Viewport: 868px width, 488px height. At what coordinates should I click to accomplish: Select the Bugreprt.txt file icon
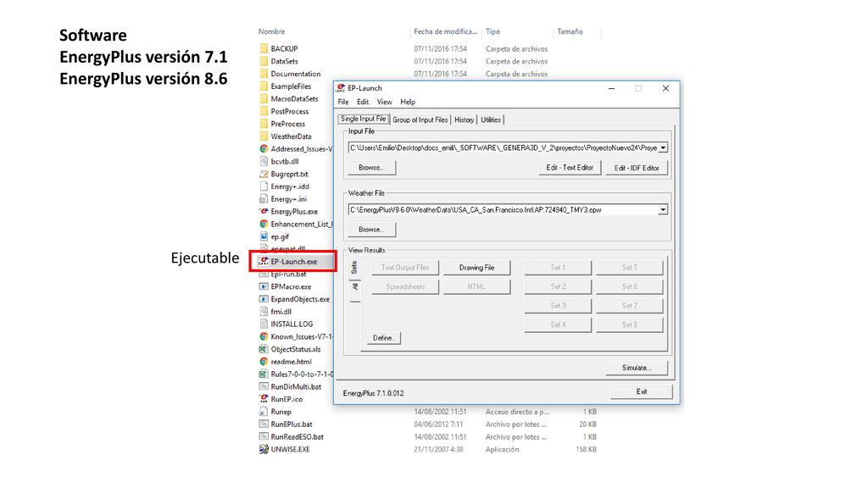click(264, 174)
